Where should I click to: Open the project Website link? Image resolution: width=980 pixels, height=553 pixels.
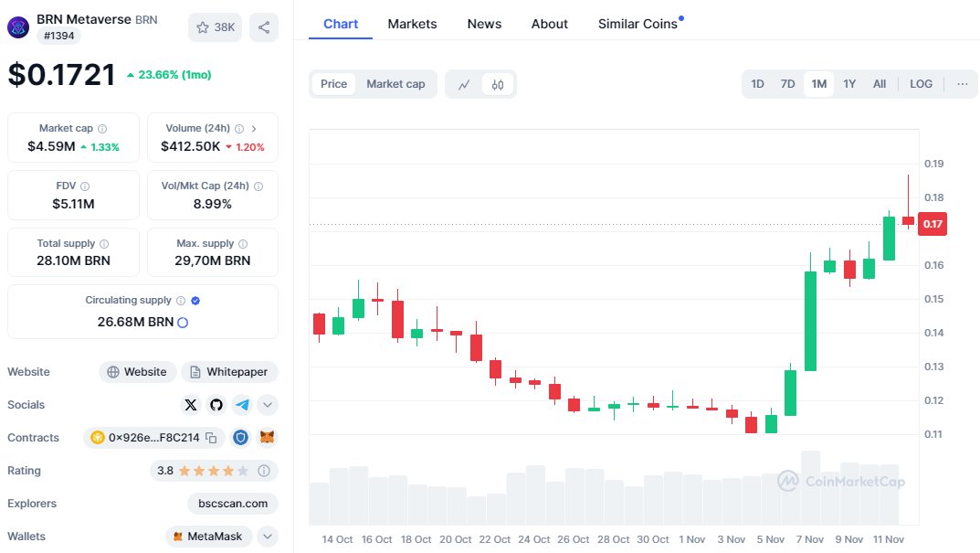pos(138,372)
